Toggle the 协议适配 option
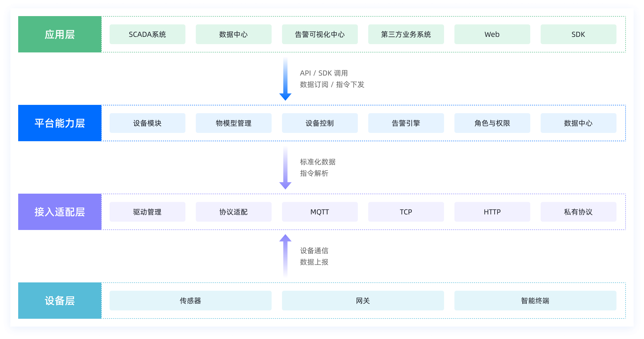 pyautogui.click(x=233, y=212)
